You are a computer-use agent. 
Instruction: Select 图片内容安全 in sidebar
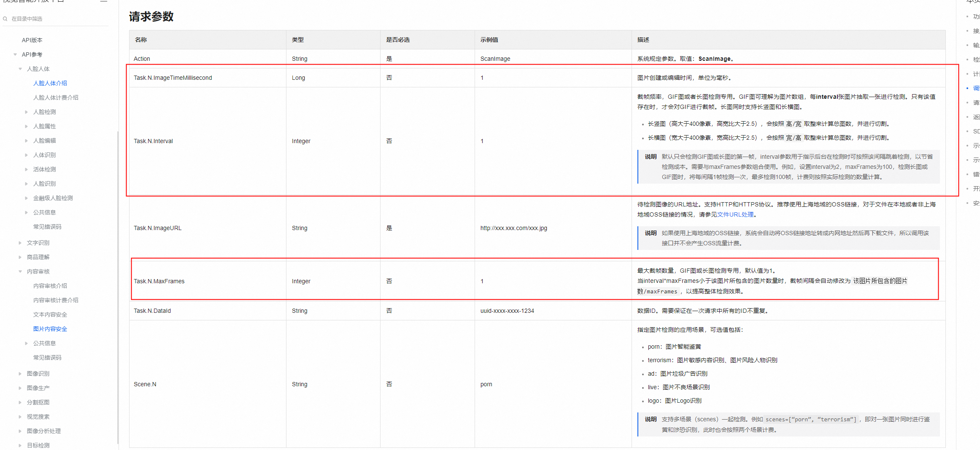click(x=50, y=329)
